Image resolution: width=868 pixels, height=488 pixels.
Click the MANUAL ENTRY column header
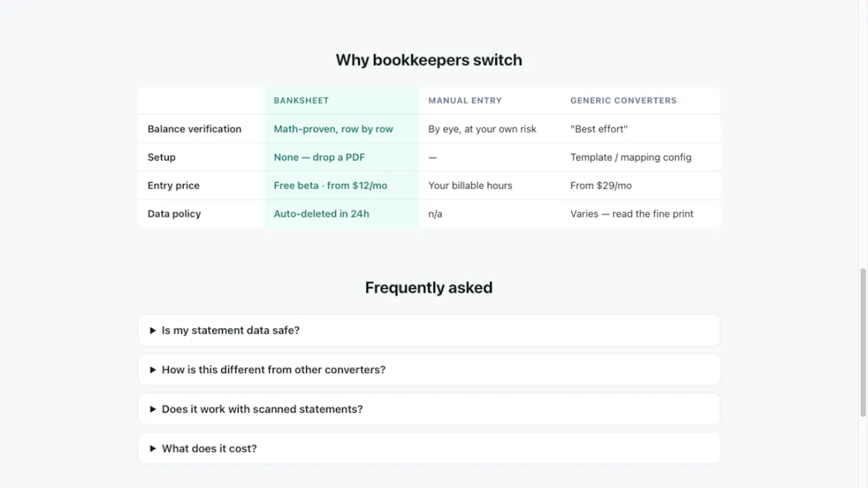tap(490, 101)
